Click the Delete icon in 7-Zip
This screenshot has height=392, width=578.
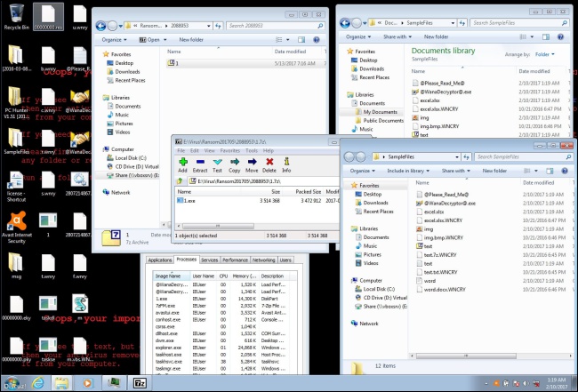point(269,165)
